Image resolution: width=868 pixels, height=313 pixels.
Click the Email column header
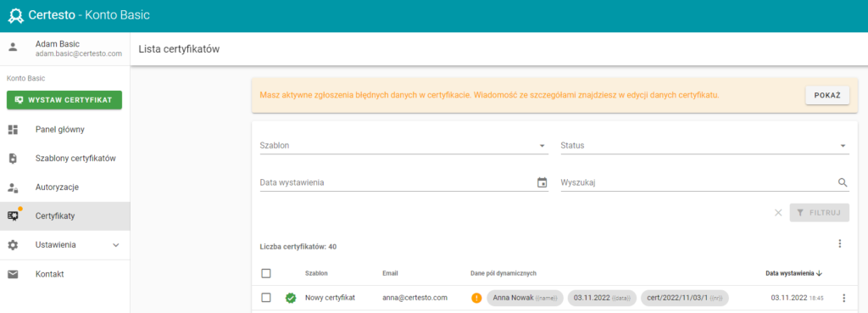[390, 273]
